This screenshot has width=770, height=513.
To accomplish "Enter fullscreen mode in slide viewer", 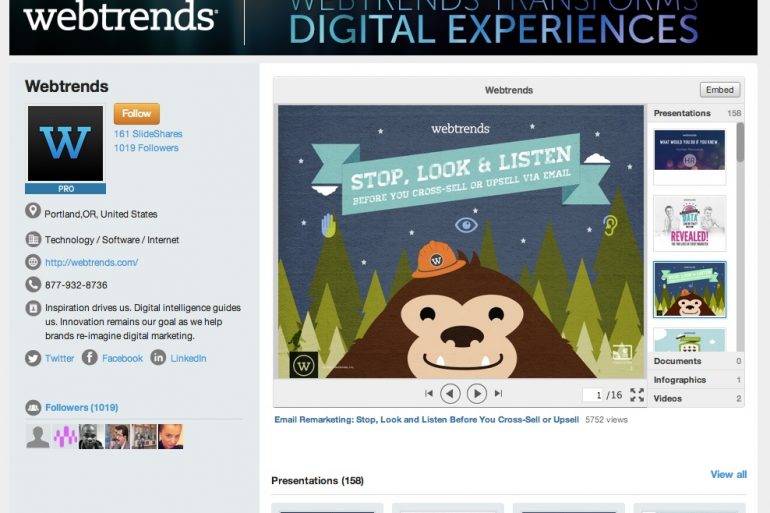I will (x=637, y=395).
